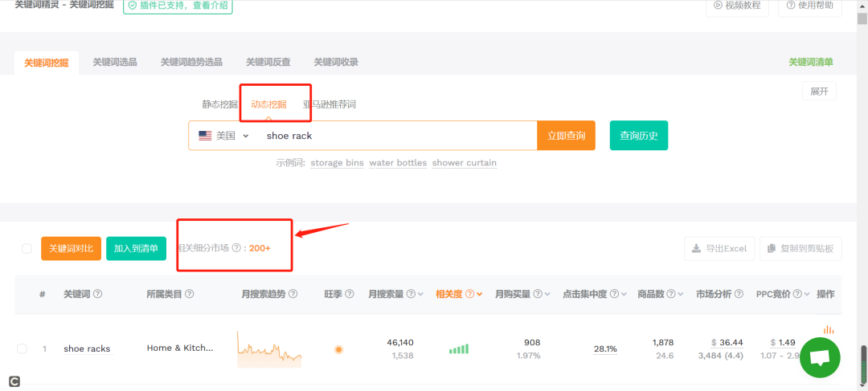This screenshot has height=391, width=868.
Task: Select the 静态挖掘 sub-tab
Action: coord(219,104)
